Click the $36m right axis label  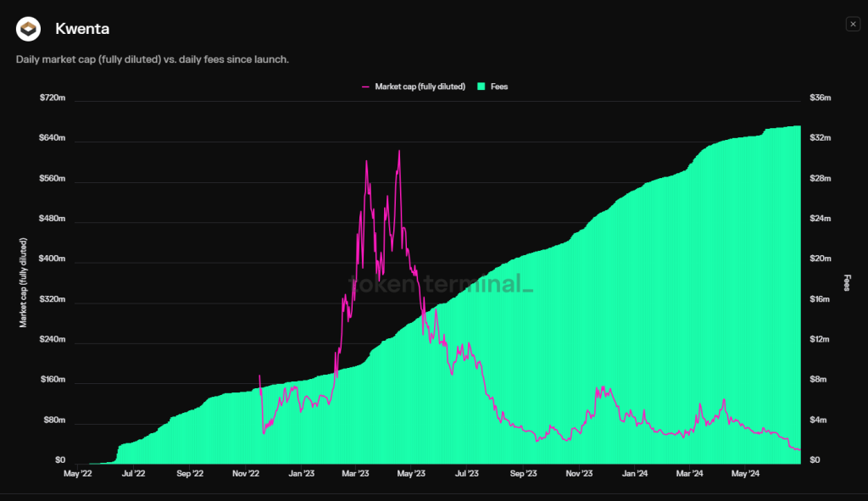(821, 98)
